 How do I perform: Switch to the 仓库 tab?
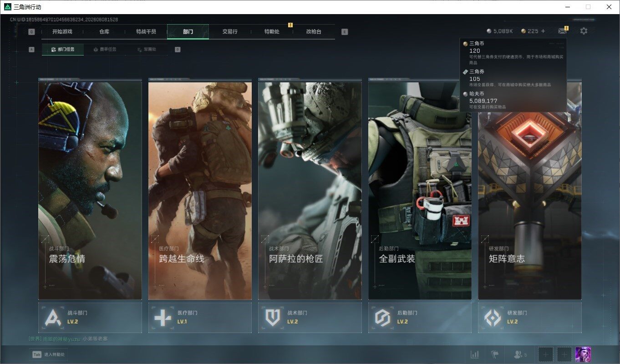pyautogui.click(x=104, y=31)
